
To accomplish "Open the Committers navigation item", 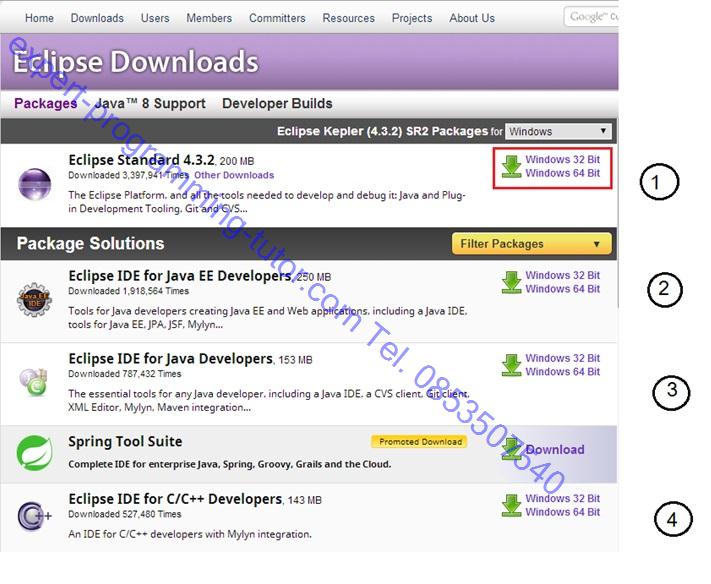I will click(278, 18).
